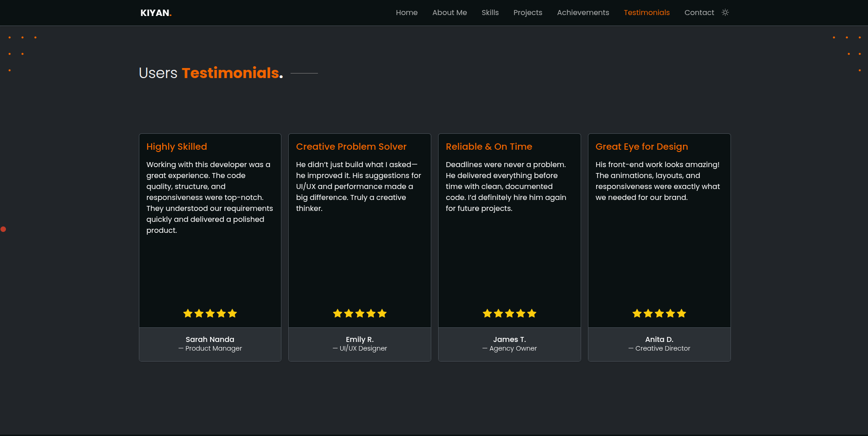Click the star rating on James T.'s card
868x436 pixels.
click(509, 313)
